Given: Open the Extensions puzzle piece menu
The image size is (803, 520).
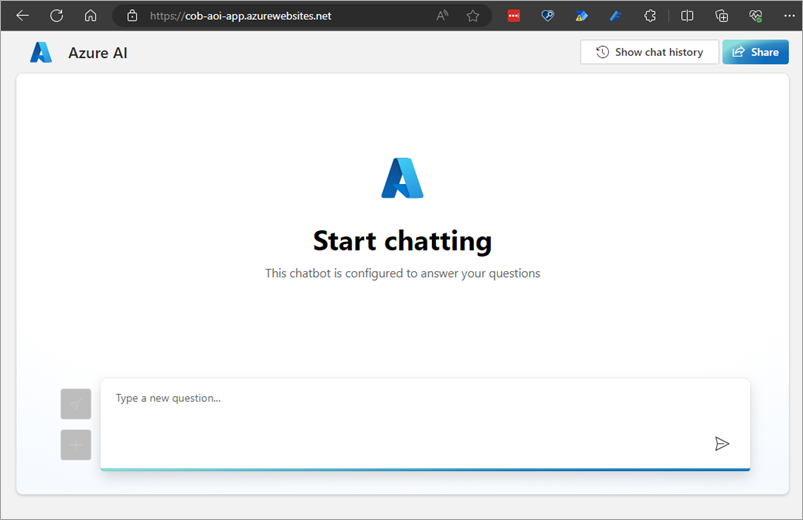Looking at the screenshot, I should coord(650,16).
